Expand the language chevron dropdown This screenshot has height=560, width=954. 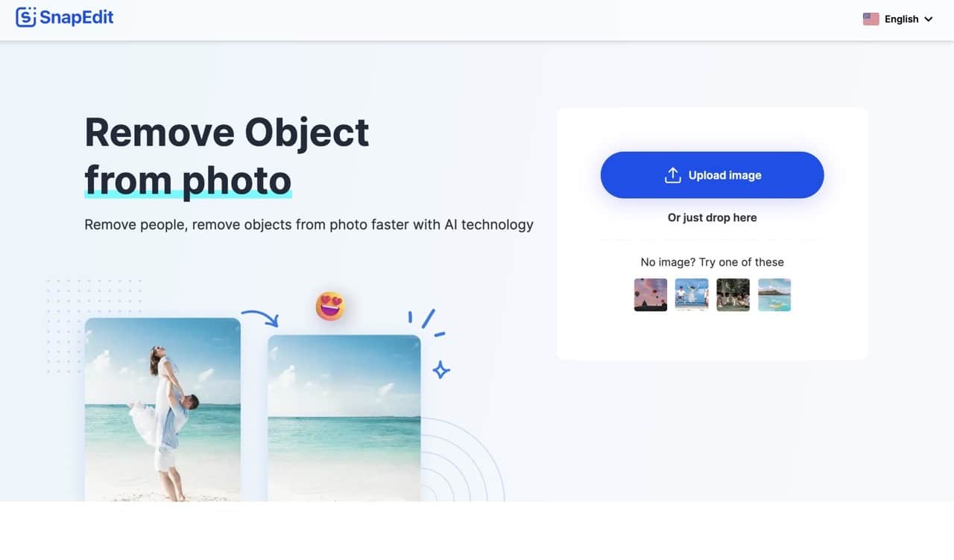coord(928,19)
